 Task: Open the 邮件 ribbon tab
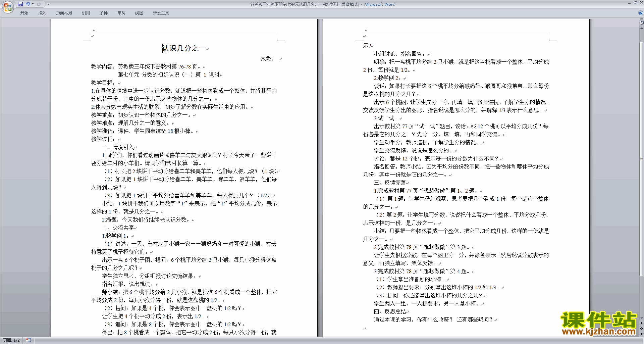[x=104, y=13]
